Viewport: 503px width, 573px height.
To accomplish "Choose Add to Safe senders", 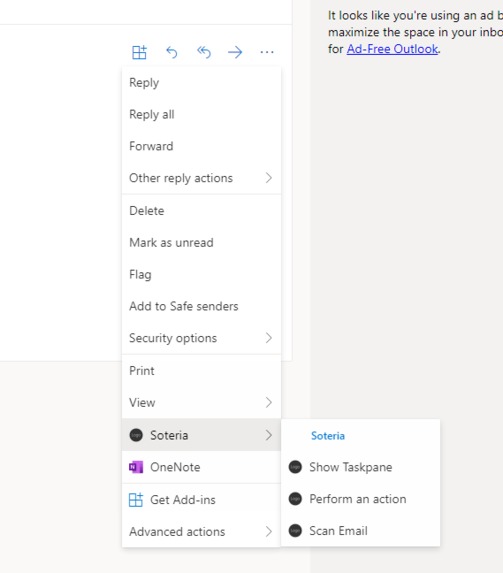I will (x=201, y=306).
